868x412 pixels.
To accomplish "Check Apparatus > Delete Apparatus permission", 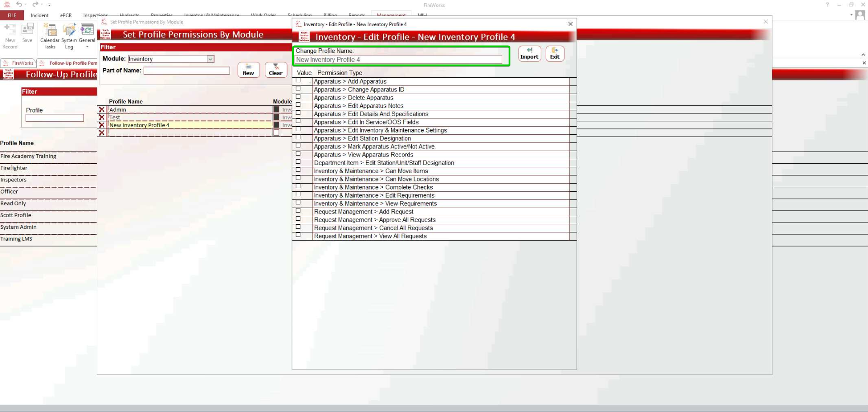I will point(298,97).
